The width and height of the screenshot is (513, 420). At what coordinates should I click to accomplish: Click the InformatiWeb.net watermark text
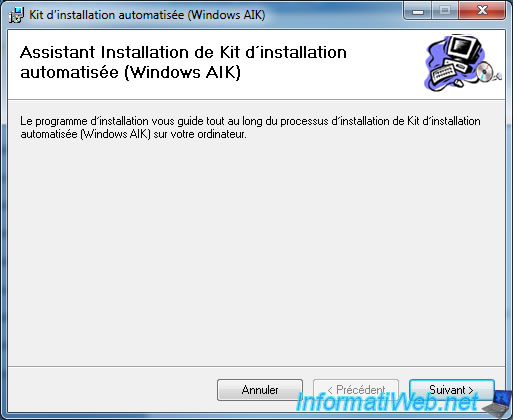387,402
